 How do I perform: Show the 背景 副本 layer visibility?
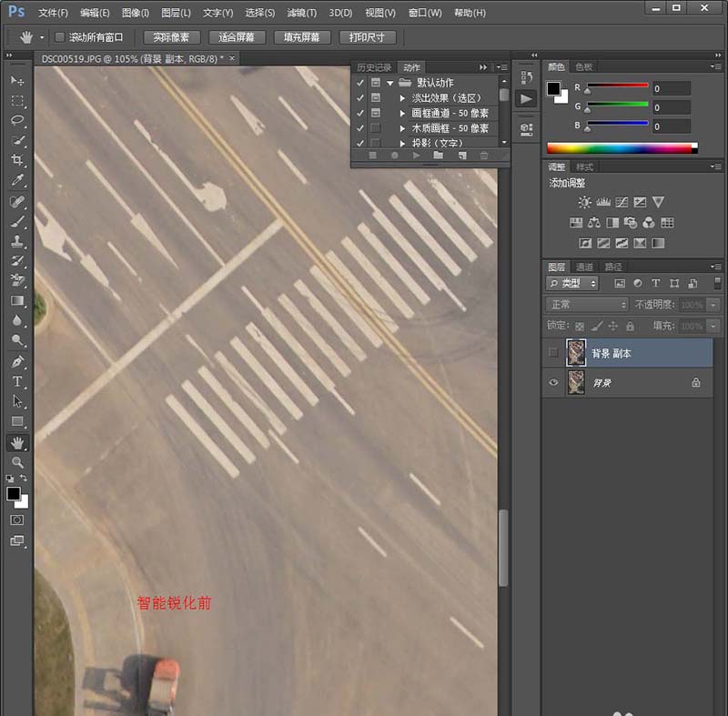[553, 353]
